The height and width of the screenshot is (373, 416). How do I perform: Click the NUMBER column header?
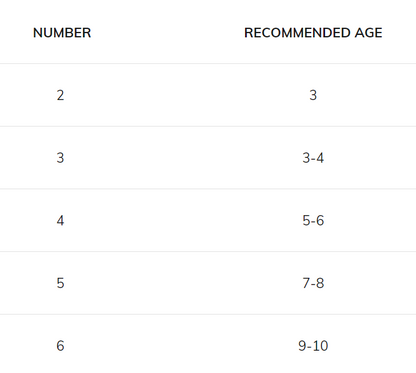pyautogui.click(x=62, y=33)
